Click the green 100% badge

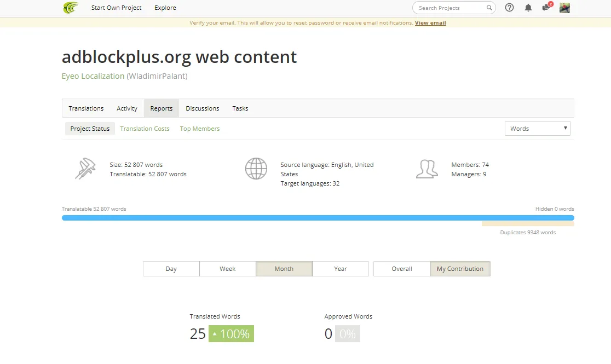[x=231, y=333]
